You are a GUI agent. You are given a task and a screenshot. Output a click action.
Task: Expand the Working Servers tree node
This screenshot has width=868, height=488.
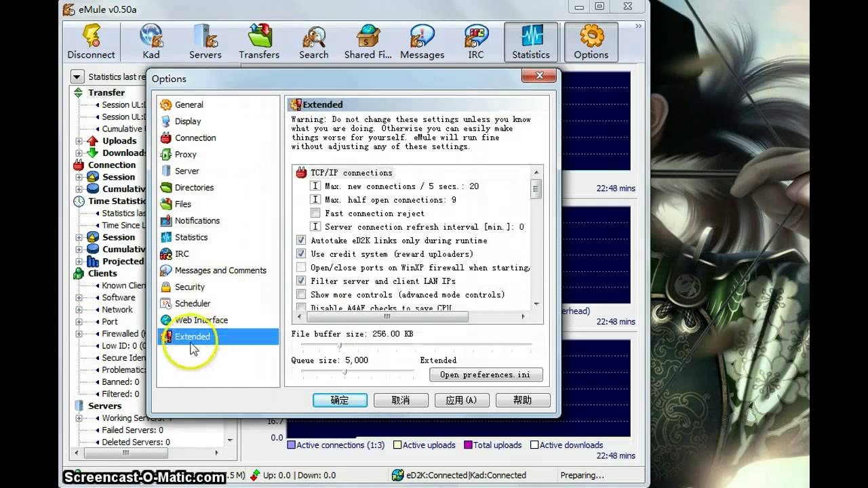click(x=79, y=418)
